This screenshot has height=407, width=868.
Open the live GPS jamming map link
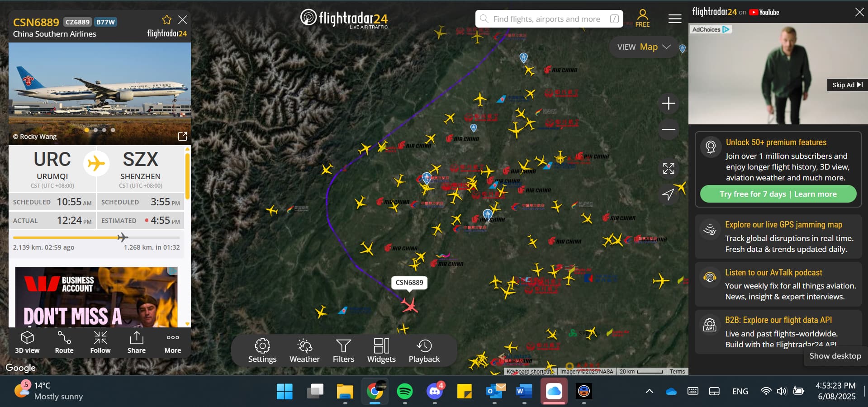coord(783,225)
